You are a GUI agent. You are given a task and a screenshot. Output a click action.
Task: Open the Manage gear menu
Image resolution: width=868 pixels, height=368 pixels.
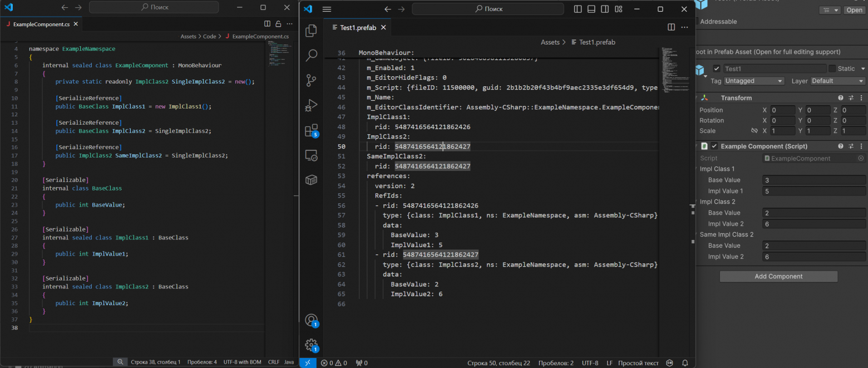(311, 345)
